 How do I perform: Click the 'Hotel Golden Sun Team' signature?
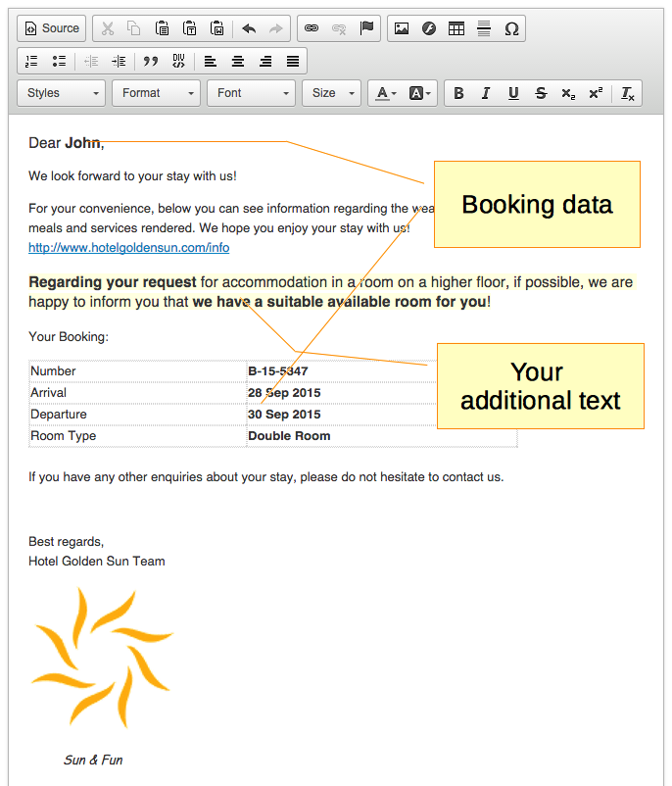coord(97,562)
